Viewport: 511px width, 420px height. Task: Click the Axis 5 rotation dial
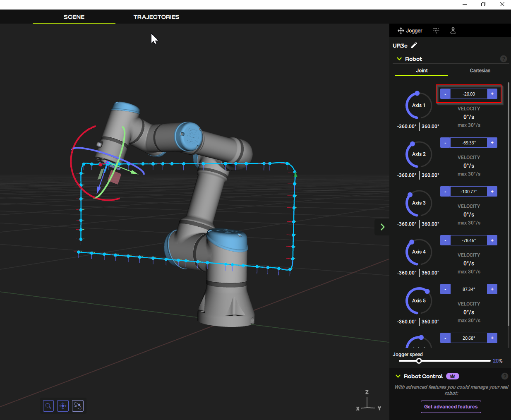click(x=418, y=300)
